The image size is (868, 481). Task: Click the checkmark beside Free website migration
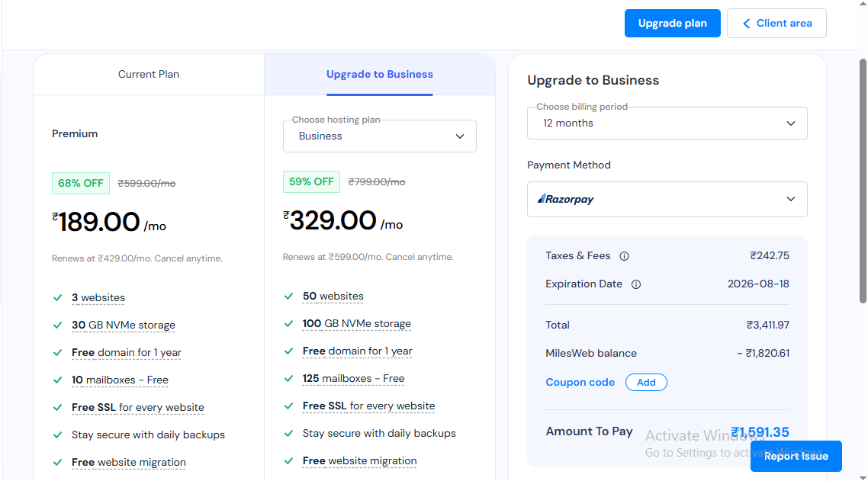(x=57, y=462)
